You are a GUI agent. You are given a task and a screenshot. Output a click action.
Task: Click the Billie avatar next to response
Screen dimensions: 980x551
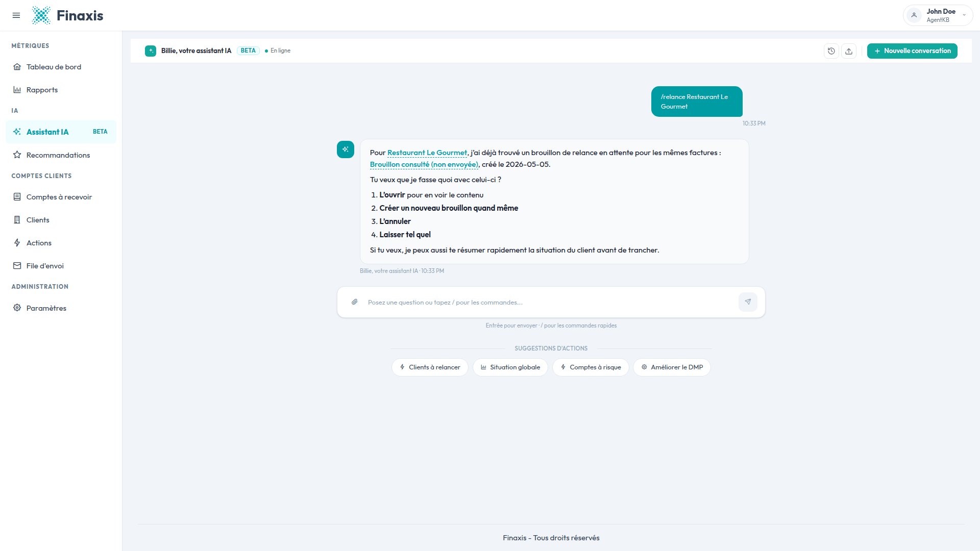click(346, 149)
